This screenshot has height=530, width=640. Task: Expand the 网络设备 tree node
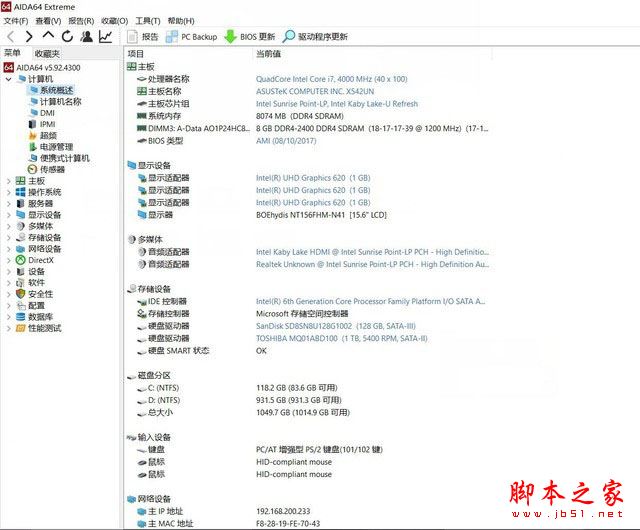coord(9,249)
